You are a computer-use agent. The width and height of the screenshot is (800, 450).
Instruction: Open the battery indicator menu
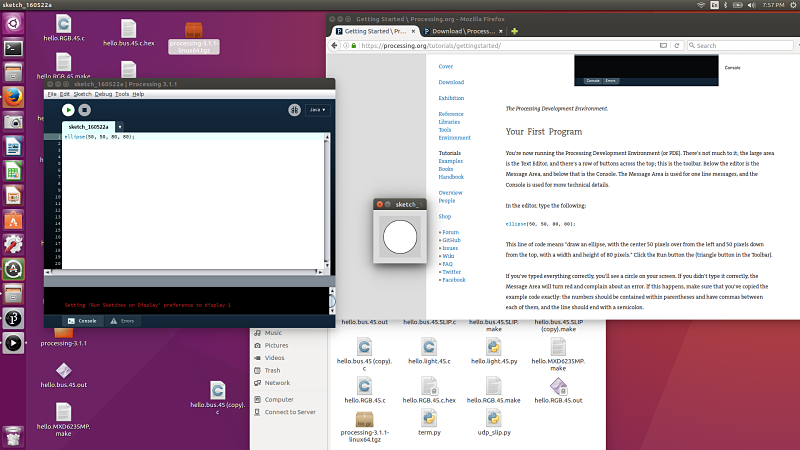pyautogui.click(x=738, y=5)
